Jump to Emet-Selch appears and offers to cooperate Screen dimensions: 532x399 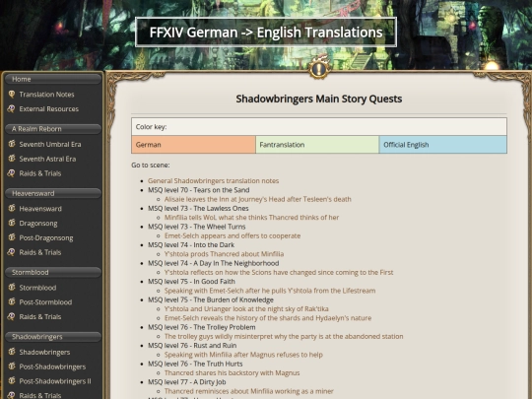(x=233, y=235)
